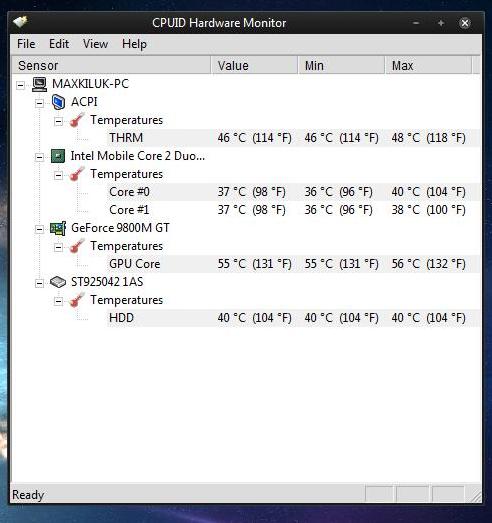
Task: Click the MAXKILUK-PC computer icon
Action: (x=39, y=84)
